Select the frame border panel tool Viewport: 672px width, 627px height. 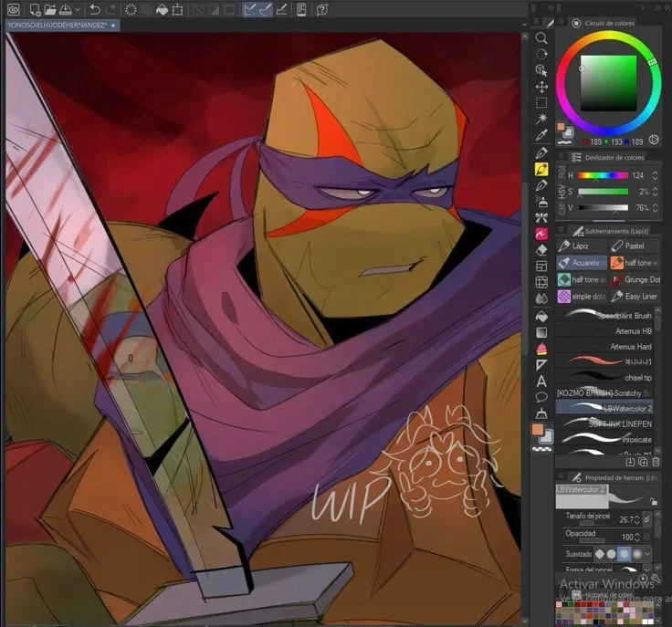pyautogui.click(x=541, y=266)
